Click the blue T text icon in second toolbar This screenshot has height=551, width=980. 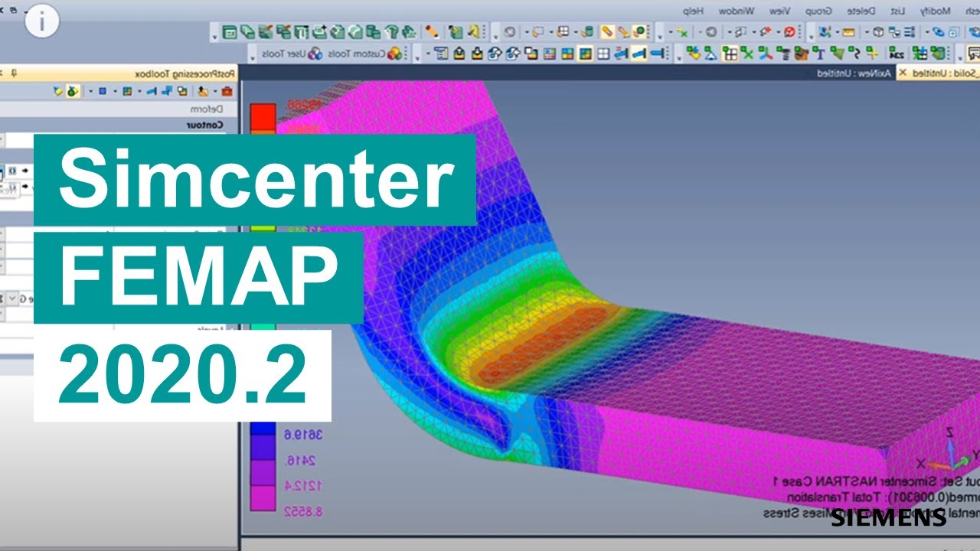tap(821, 54)
